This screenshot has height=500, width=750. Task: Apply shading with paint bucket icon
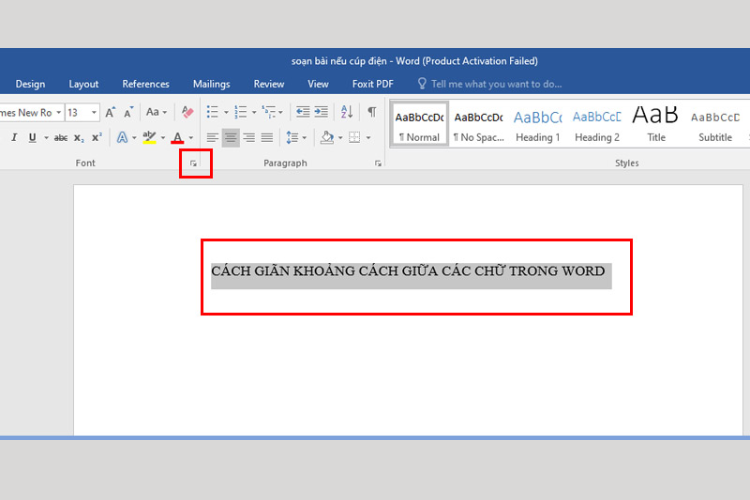327,138
